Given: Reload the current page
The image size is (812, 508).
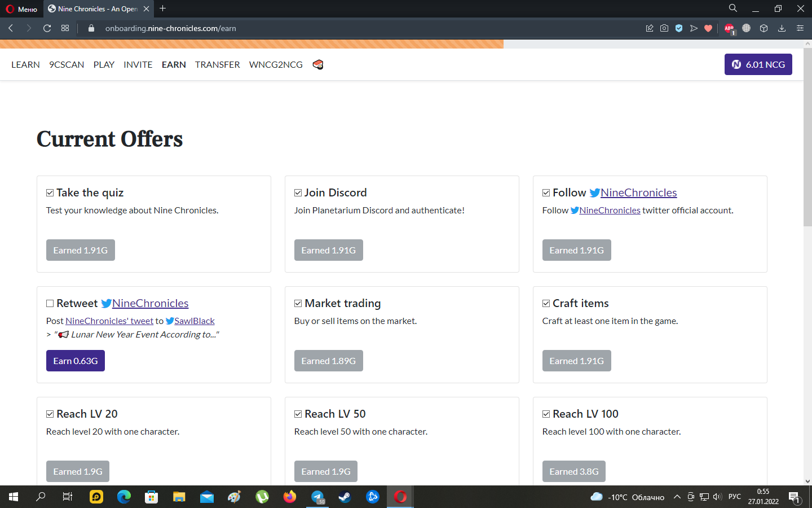Looking at the screenshot, I should point(47,28).
